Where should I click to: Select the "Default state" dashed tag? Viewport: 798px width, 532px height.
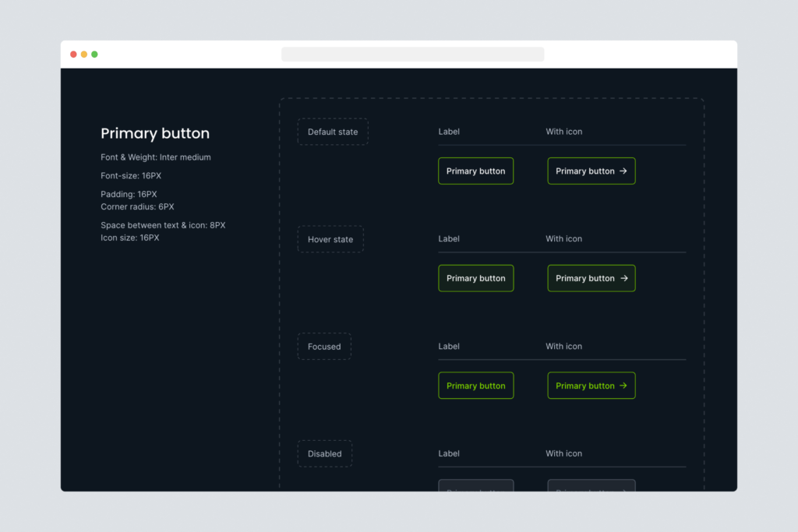coord(333,132)
